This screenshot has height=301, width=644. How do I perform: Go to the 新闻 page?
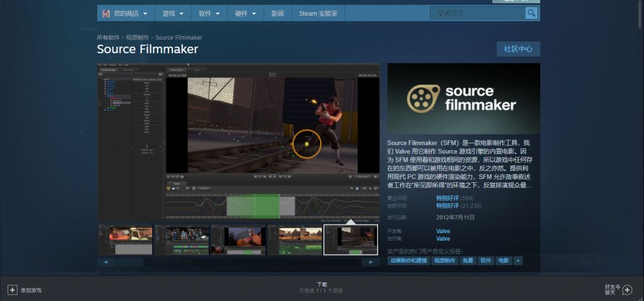(x=277, y=13)
